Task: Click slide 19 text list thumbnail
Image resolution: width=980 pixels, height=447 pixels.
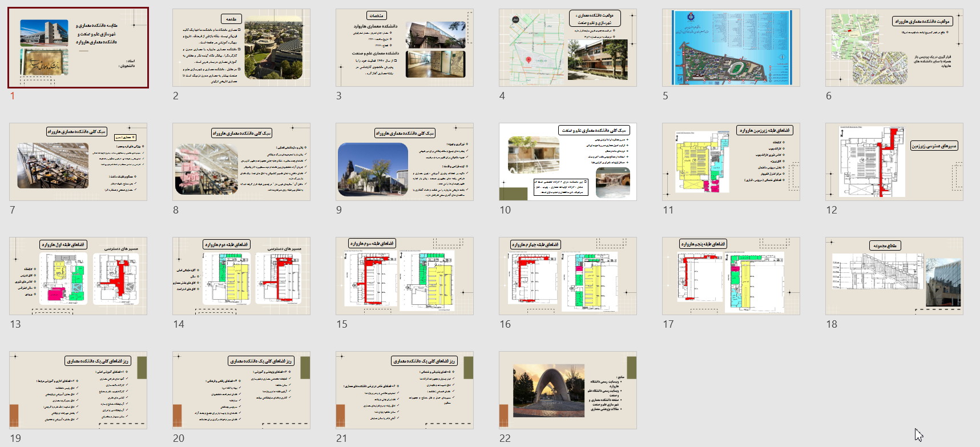Action: point(78,390)
